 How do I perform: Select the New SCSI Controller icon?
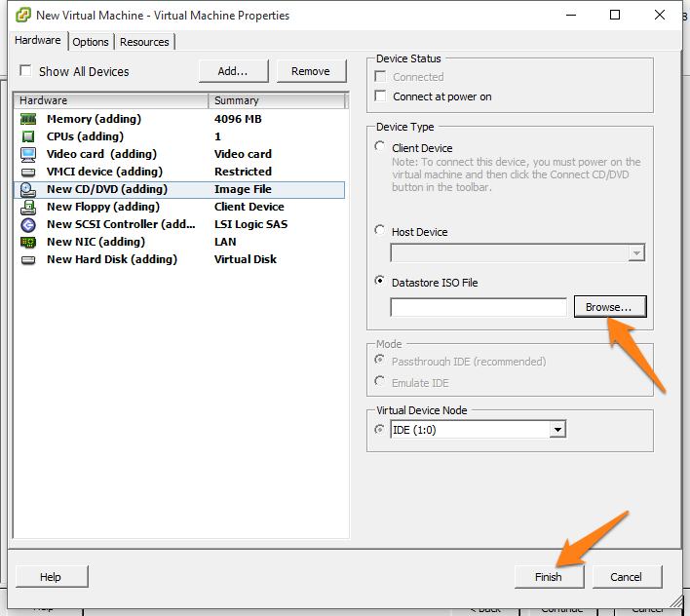[28, 224]
